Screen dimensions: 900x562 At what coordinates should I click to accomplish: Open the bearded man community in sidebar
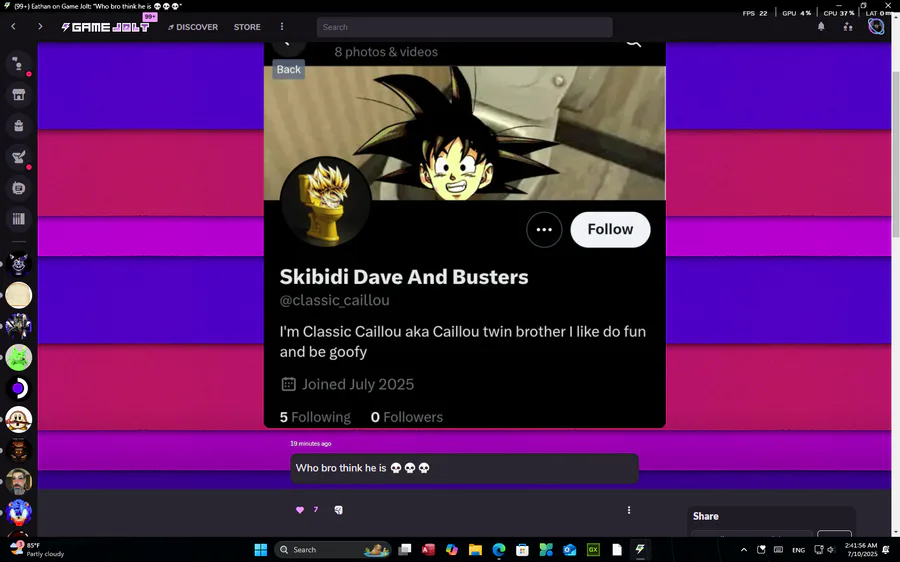pyautogui.click(x=18, y=482)
